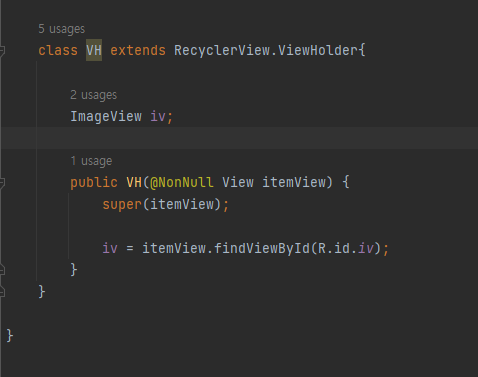Click RecyclerView.ViewHolder in the class declaration

click(266, 51)
